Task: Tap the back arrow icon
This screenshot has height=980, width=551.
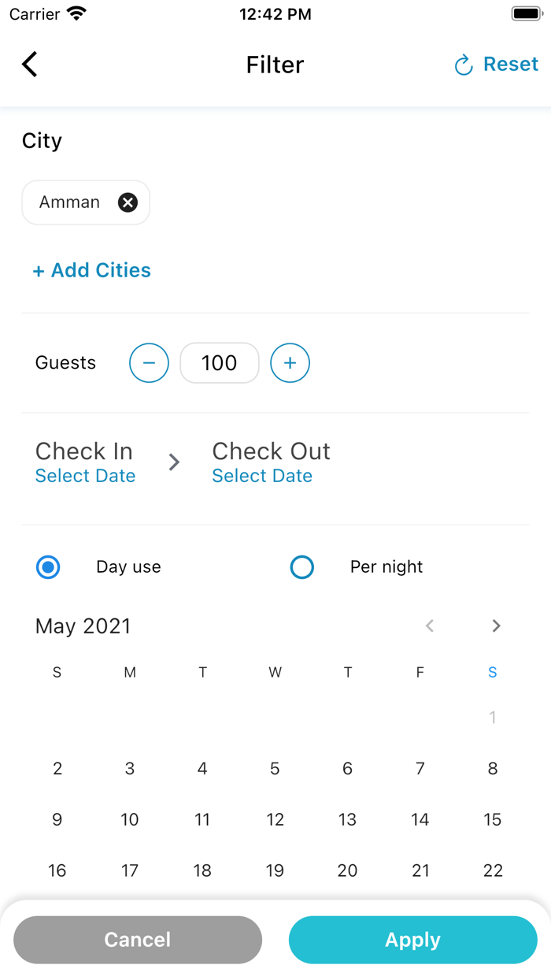Action: coord(30,64)
